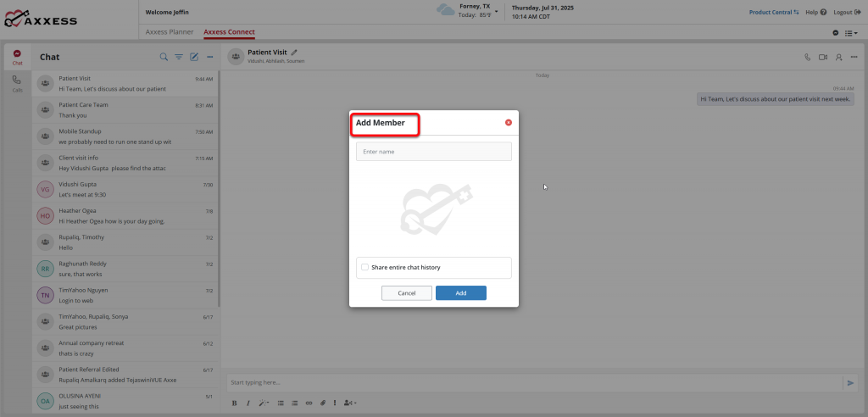Click the compose new chat icon
The height and width of the screenshot is (417, 868).
click(x=194, y=57)
